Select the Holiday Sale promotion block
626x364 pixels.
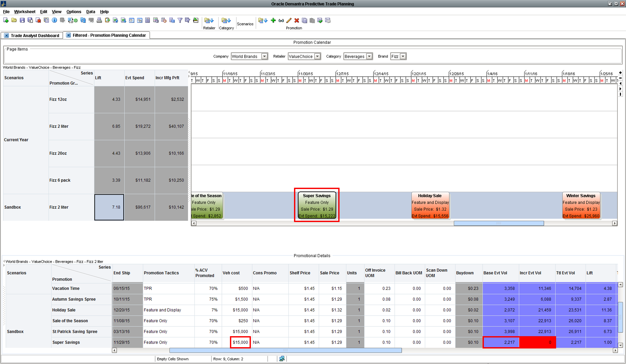point(430,205)
